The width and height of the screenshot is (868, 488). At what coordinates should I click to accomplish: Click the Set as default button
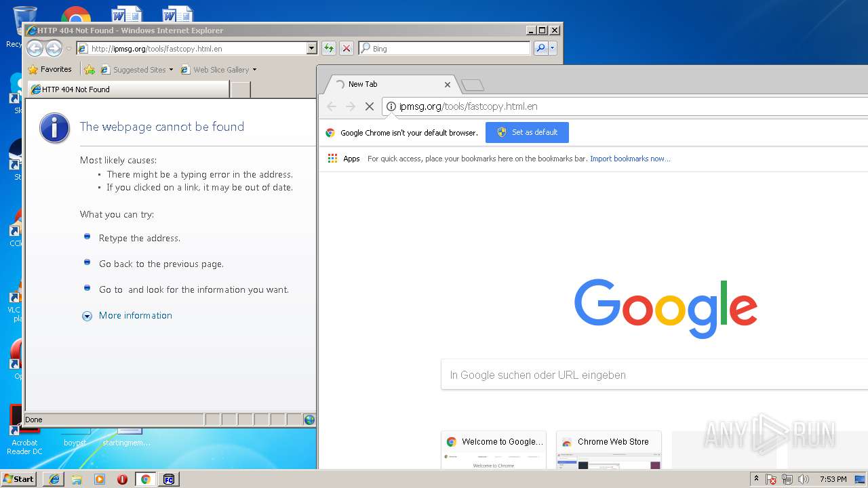point(527,132)
